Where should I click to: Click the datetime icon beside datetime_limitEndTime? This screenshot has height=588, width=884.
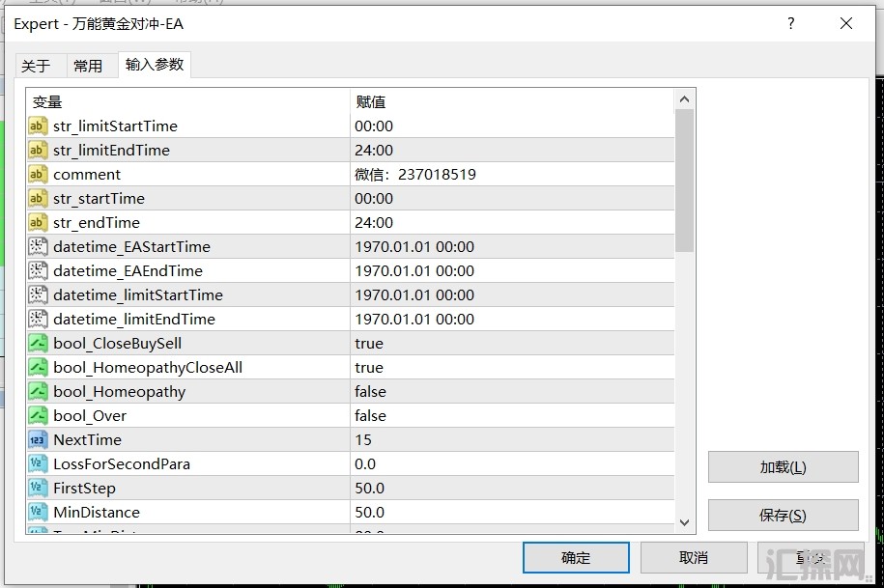tap(38, 320)
